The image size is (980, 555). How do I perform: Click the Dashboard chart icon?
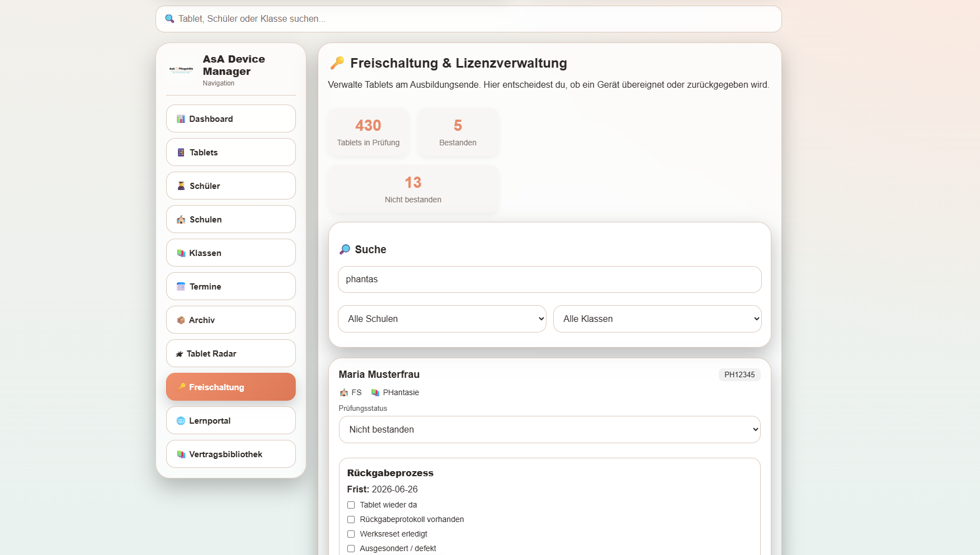[181, 118]
